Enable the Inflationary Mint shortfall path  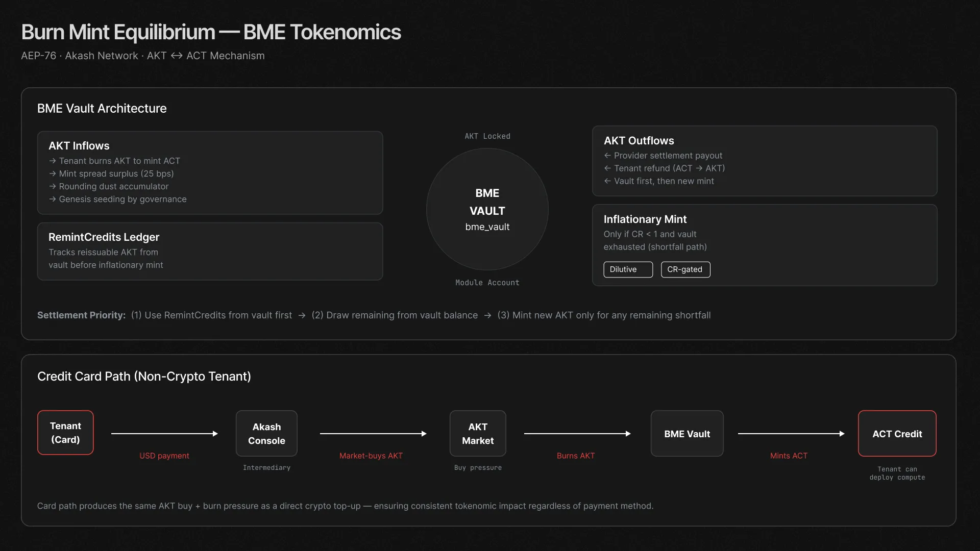(x=645, y=219)
